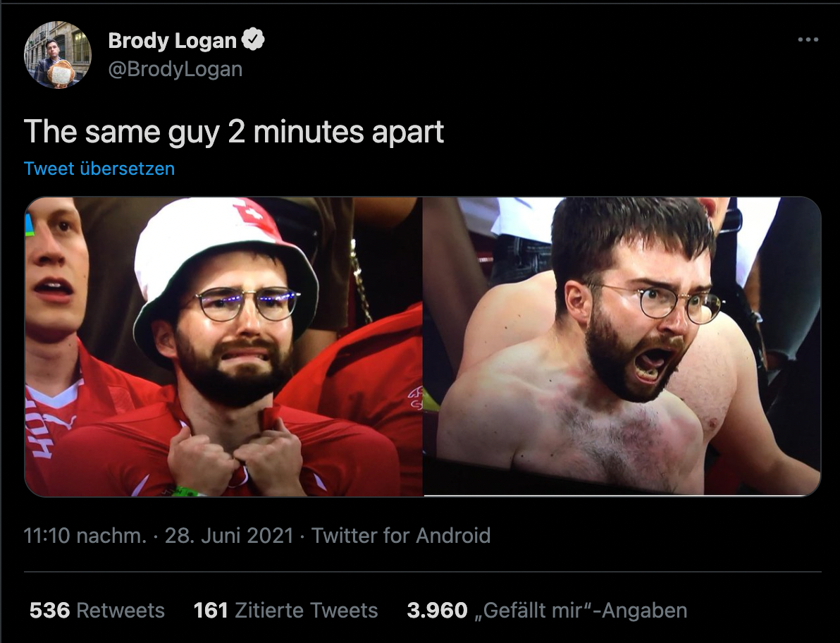Click the date 28. Juni 2021
The image size is (840, 643).
(x=229, y=536)
